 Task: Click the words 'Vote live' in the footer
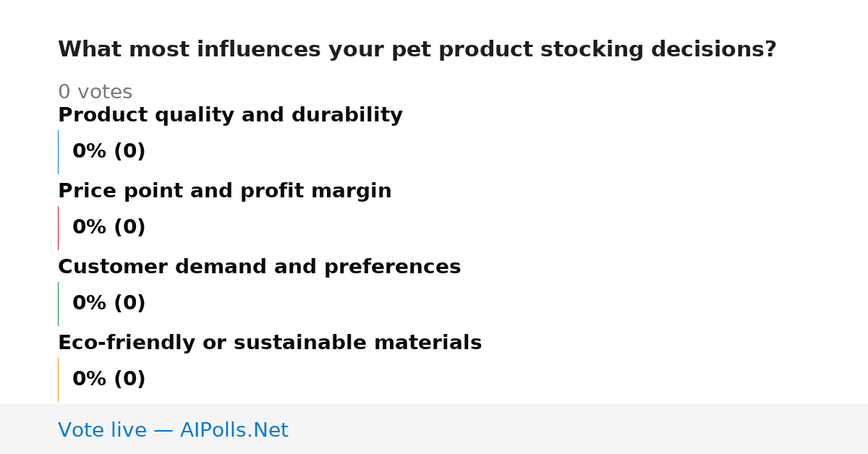tap(102, 430)
